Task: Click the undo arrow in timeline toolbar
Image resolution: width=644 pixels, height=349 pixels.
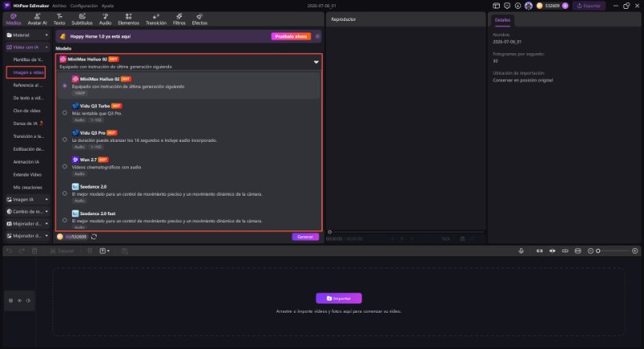Action: 9,251
